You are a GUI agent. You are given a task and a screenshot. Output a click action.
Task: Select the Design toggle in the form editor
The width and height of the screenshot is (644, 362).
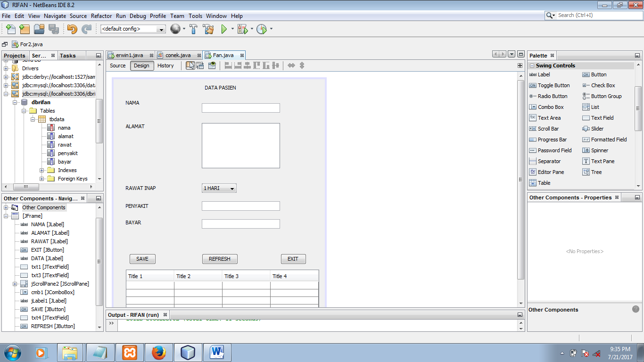[x=141, y=66]
